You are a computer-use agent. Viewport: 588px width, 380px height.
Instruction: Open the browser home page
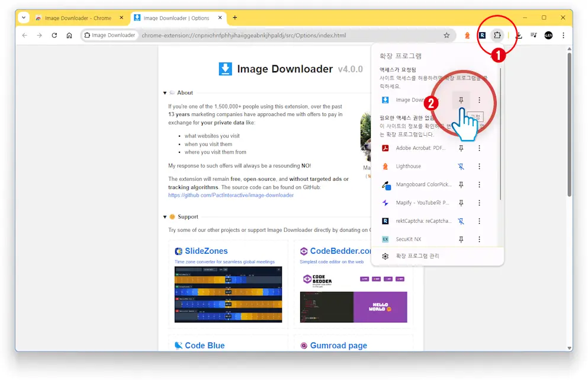point(69,36)
